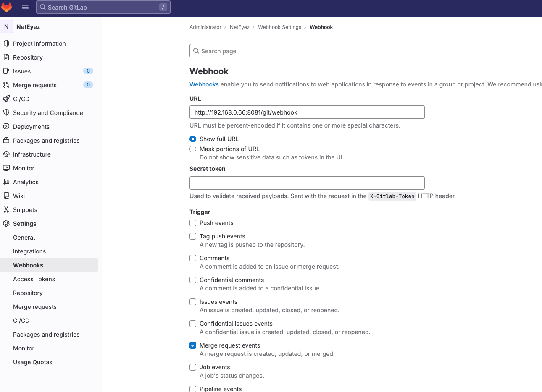Click the Packages and registries box icon
This screenshot has height=392, width=542.
point(6,140)
